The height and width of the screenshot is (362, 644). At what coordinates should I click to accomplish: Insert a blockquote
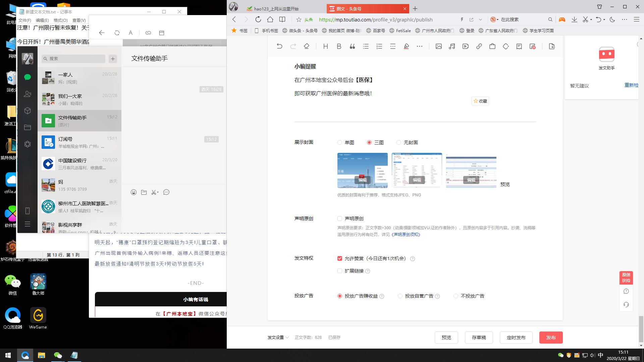(x=352, y=46)
